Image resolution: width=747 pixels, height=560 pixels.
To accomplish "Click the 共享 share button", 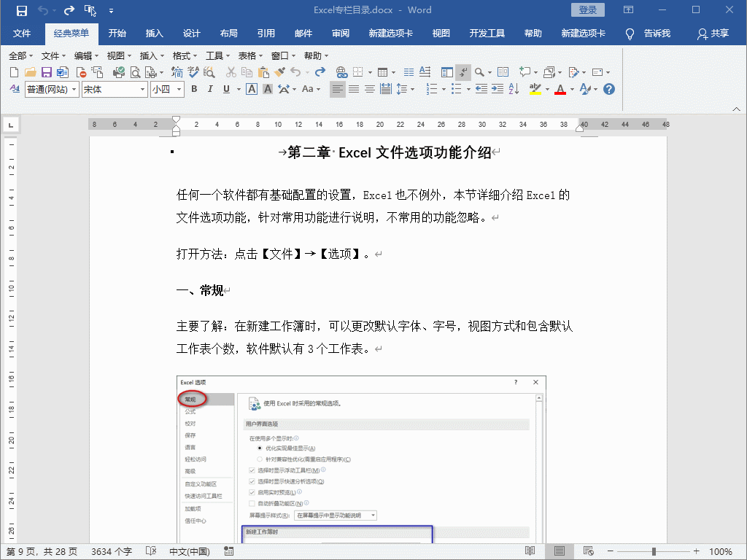I will (713, 34).
